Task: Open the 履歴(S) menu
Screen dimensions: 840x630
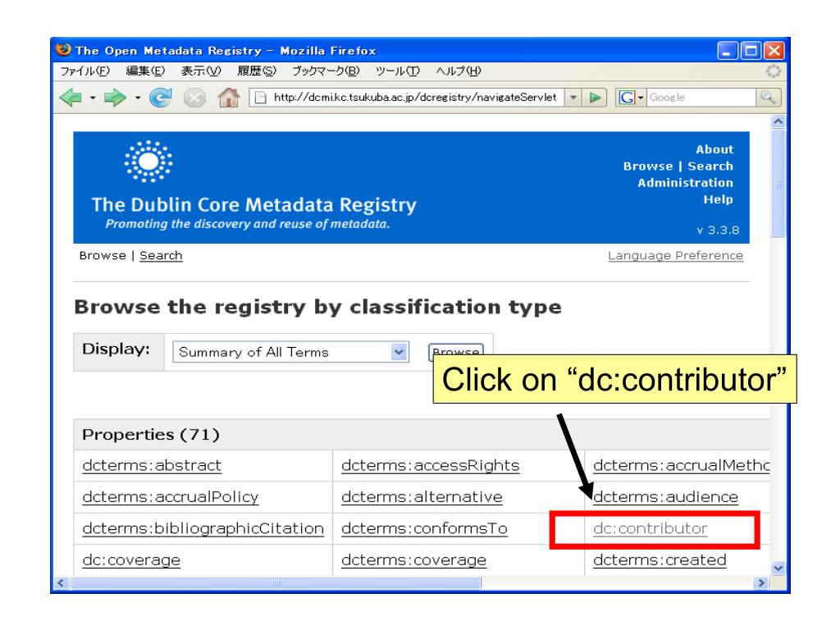Action: pos(257,71)
